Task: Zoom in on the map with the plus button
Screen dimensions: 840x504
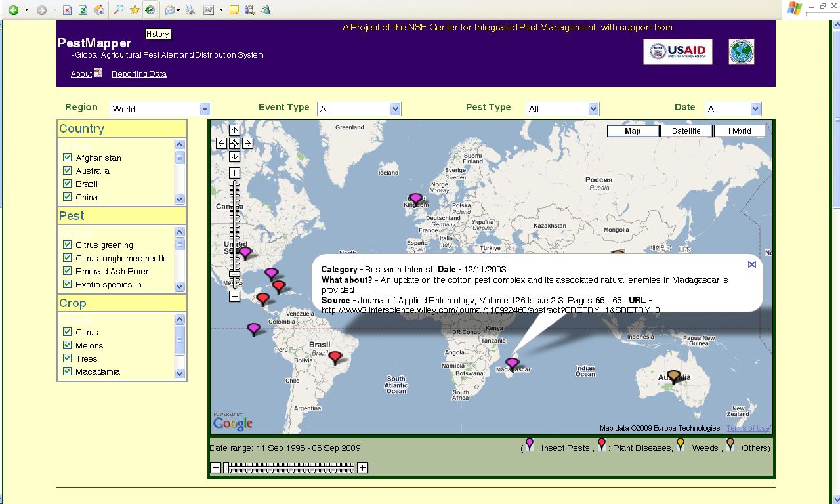Action: tap(234, 173)
